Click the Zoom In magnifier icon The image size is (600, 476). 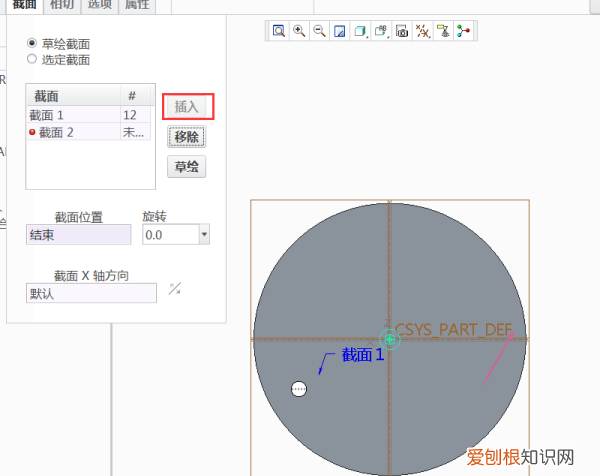point(299,31)
